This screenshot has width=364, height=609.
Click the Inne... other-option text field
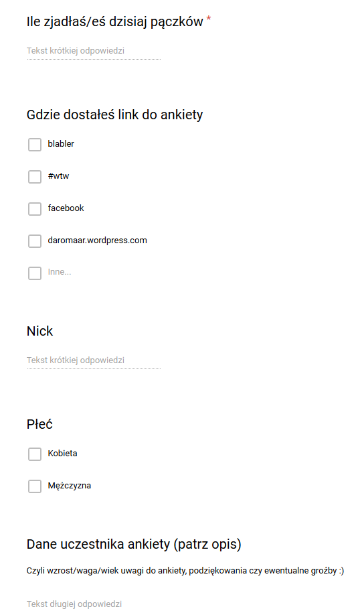pos(60,272)
